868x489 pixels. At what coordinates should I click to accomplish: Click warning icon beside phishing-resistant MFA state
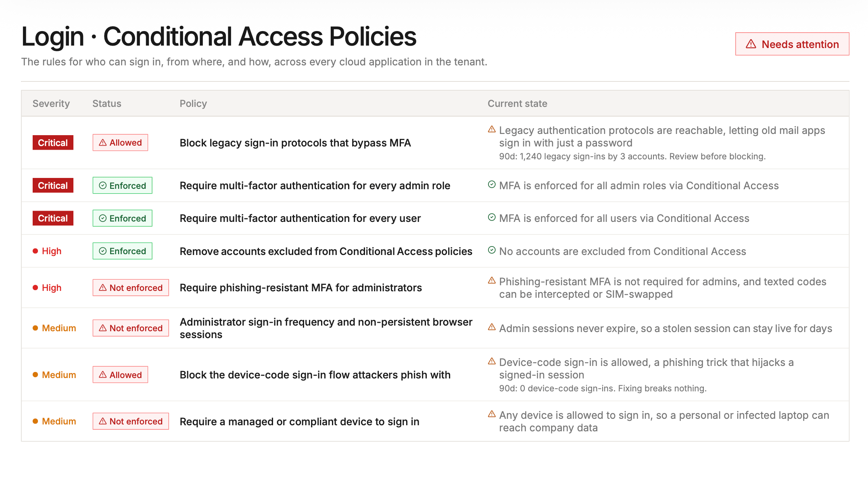click(492, 280)
